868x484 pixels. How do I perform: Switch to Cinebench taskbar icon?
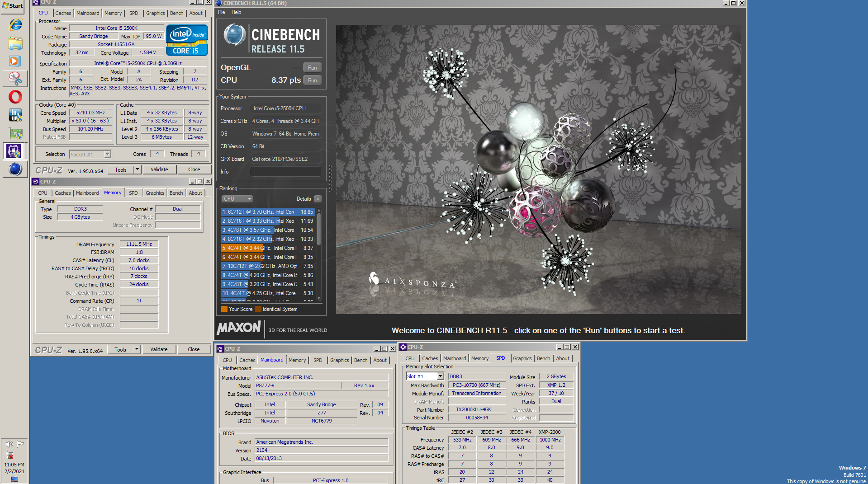pos(15,169)
